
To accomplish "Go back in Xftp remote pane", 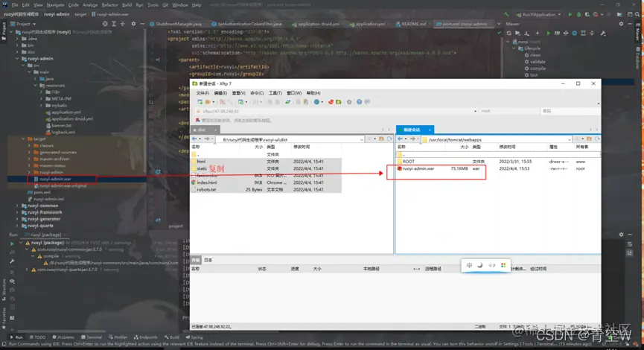I will [400, 139].
